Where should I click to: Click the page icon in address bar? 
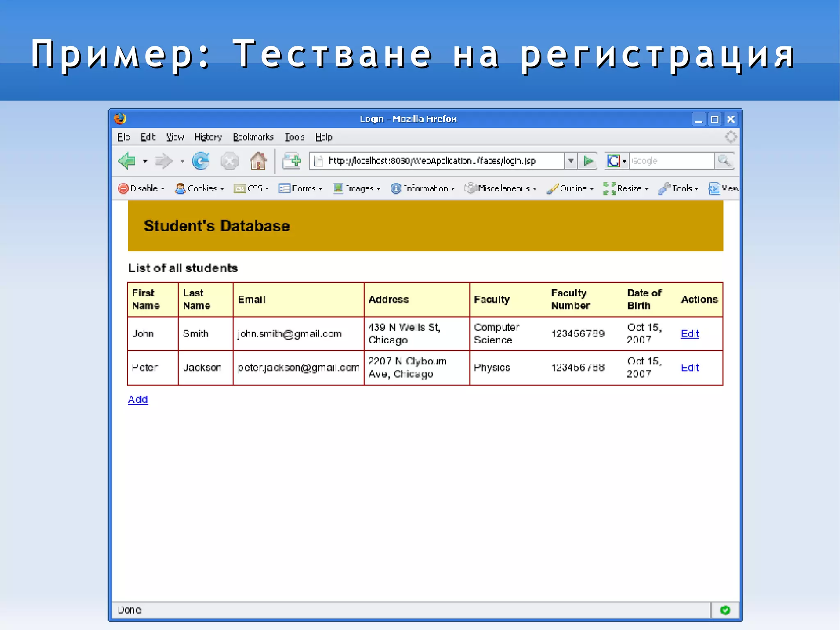point(319,161)
